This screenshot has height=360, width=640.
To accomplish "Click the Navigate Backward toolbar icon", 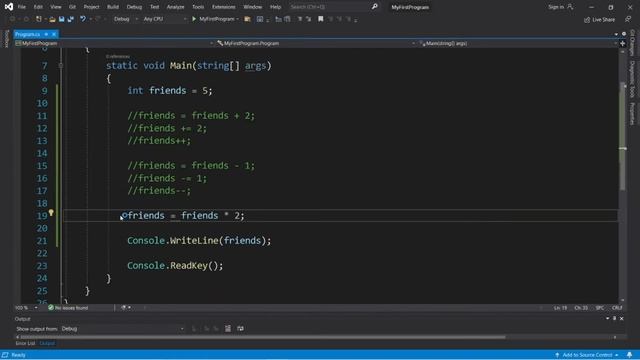I will (12, 19).
